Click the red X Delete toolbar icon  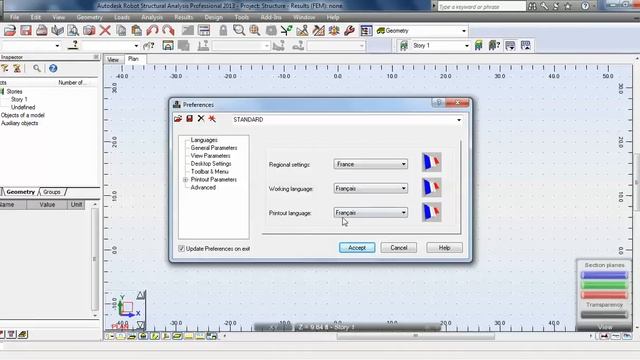tap(105, 30)
